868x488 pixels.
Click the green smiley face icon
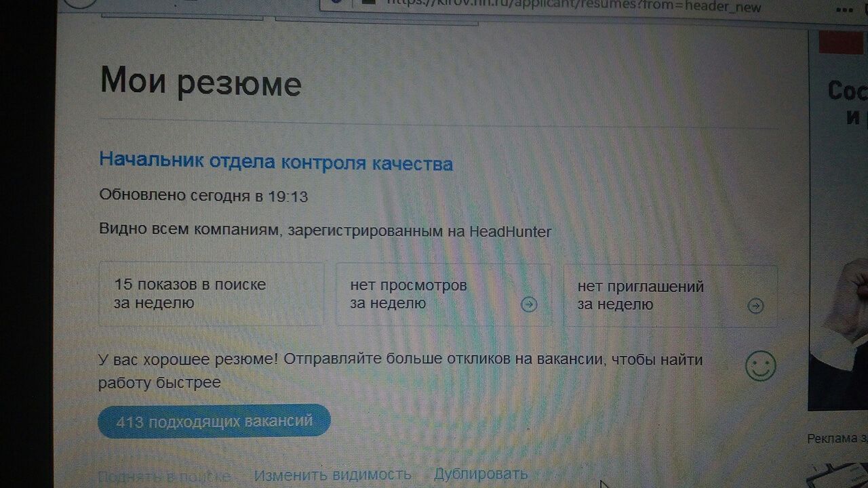coord(760,367)
